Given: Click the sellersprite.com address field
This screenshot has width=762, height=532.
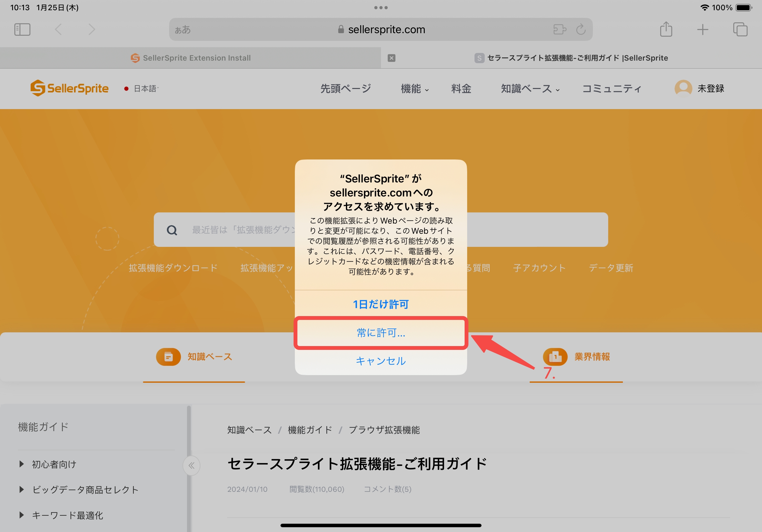Looking at the screenshot, I should (x=381, y=30).
